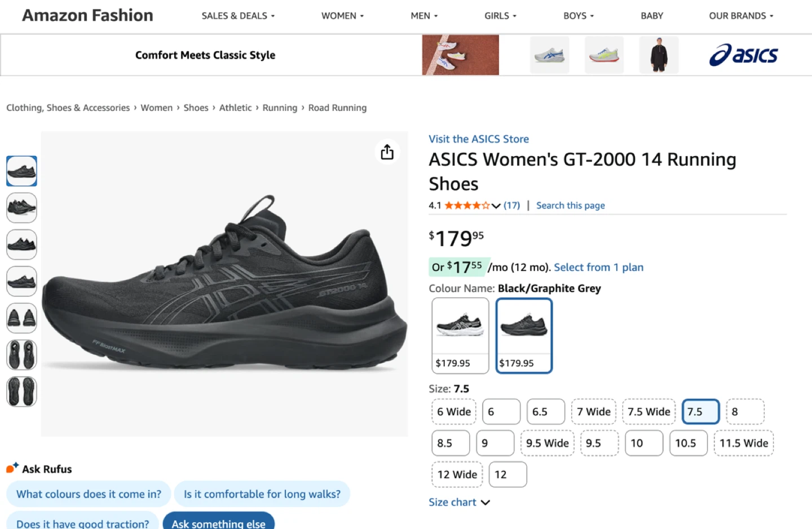Viewport: 812px width, 529px height.
Task: Click the Ask Rufus icon
Action: tap(12, 468)
